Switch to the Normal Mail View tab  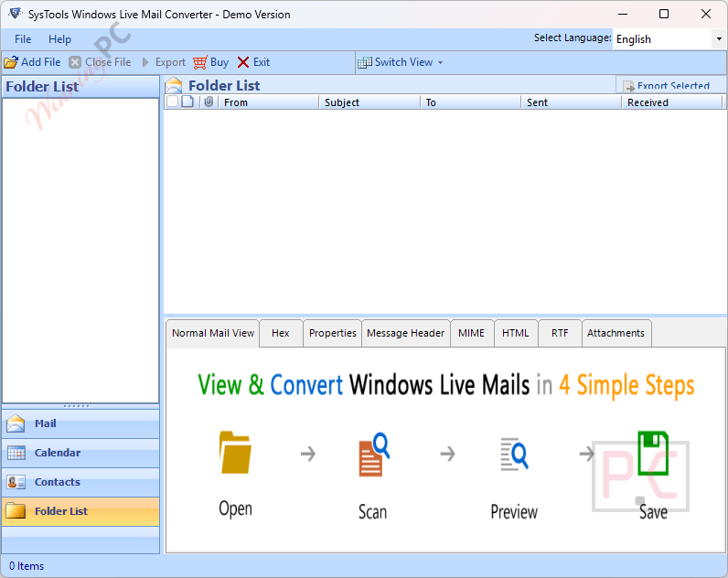(213, 333)
